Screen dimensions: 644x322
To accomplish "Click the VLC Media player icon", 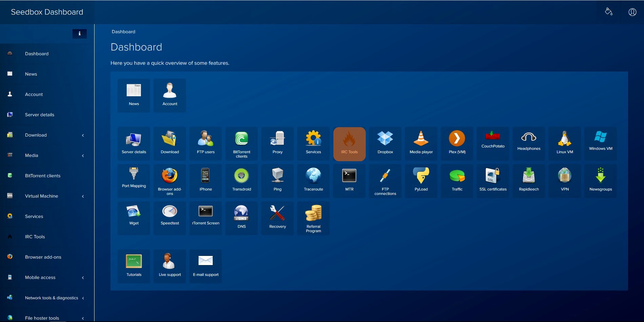I will coord(421,139).
